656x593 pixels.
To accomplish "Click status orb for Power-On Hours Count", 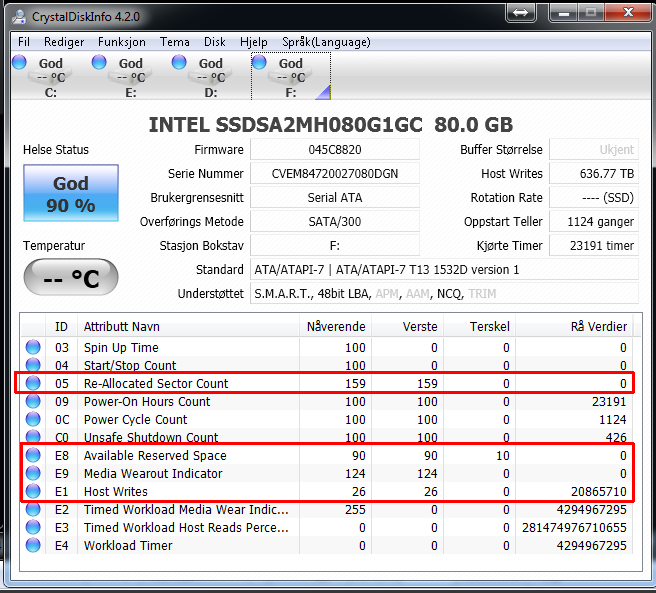I will [x=33, y=401].
